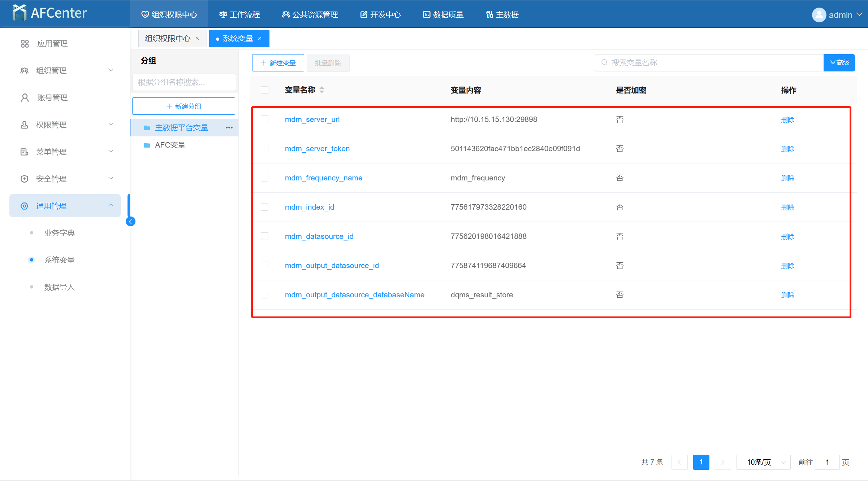Image resolution: width=868 pixels, height=481 pixels.
Task: Toggle the select-all checkbox in table header
Action: (265, 90)
